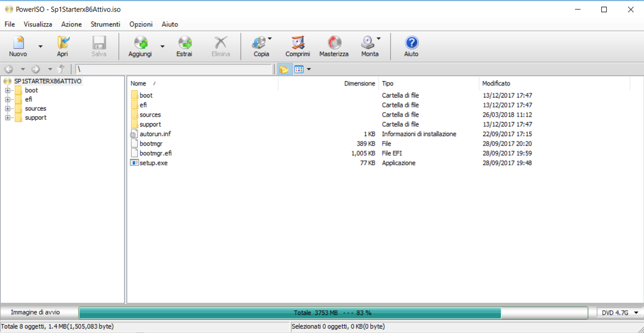Open the File menu
The height and width of the screenshot is (333, 644).
pyautogui.click(x=10, y=24)
